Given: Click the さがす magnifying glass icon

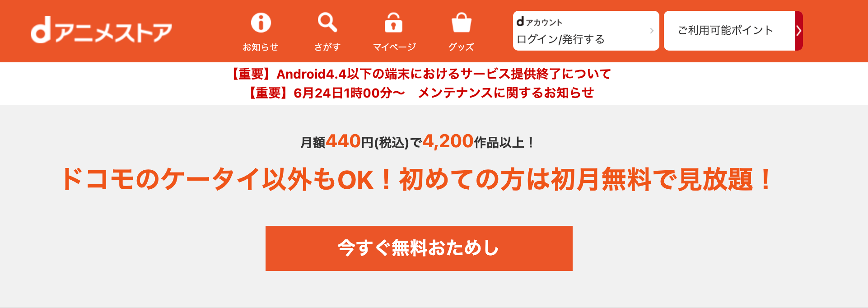Looking at the screenshot, I should click(x=327, y=22).
